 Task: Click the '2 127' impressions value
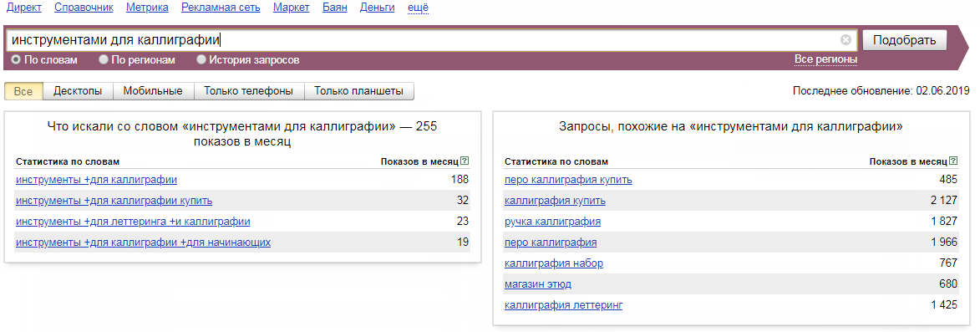pos(944,201)
